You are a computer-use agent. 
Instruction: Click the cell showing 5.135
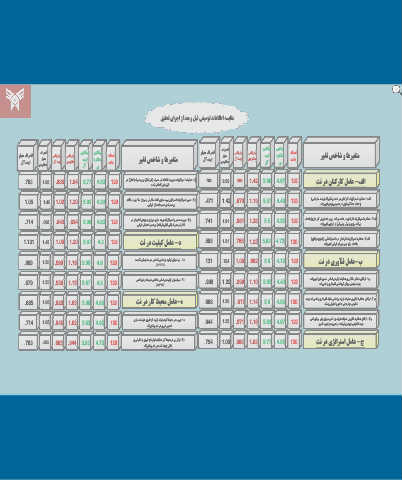point(28,242)
